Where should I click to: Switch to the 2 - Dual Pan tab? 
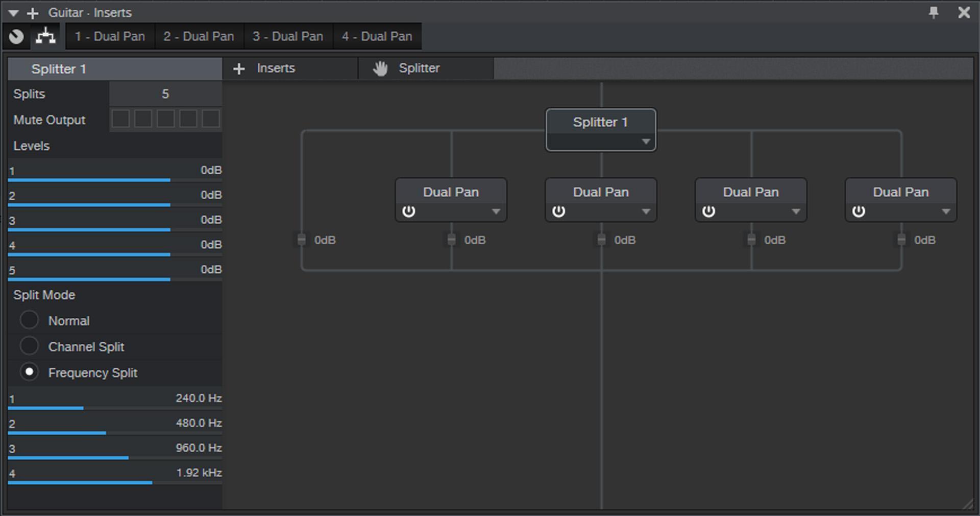coord(199,36)
